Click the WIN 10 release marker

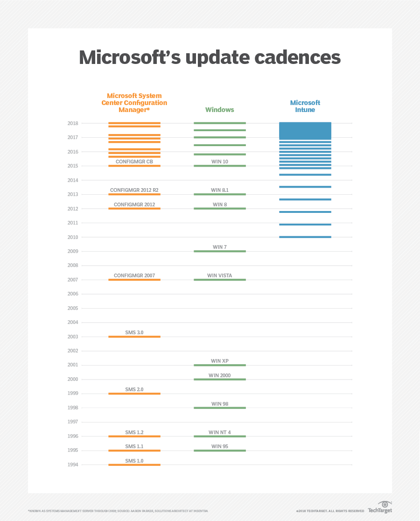[x=219, y=166]
